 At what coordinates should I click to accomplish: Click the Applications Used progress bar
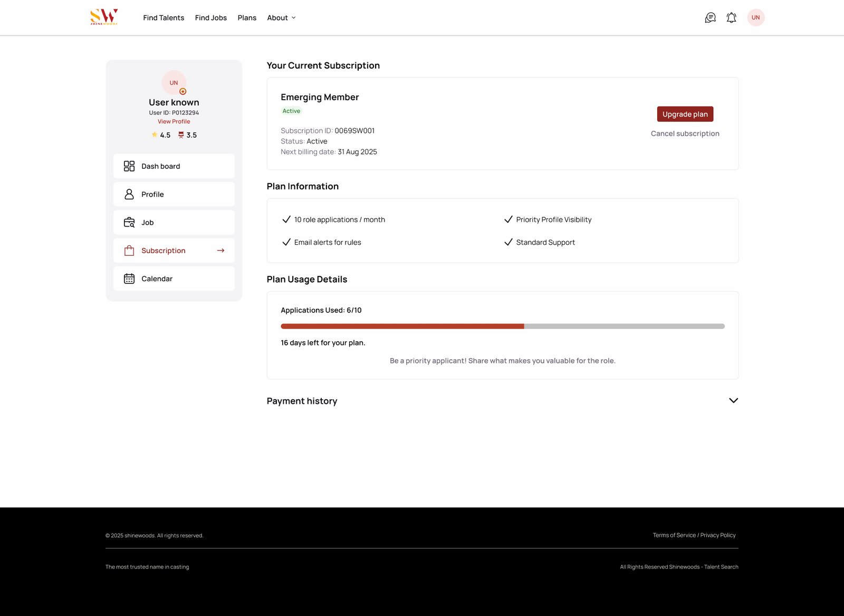502,326
